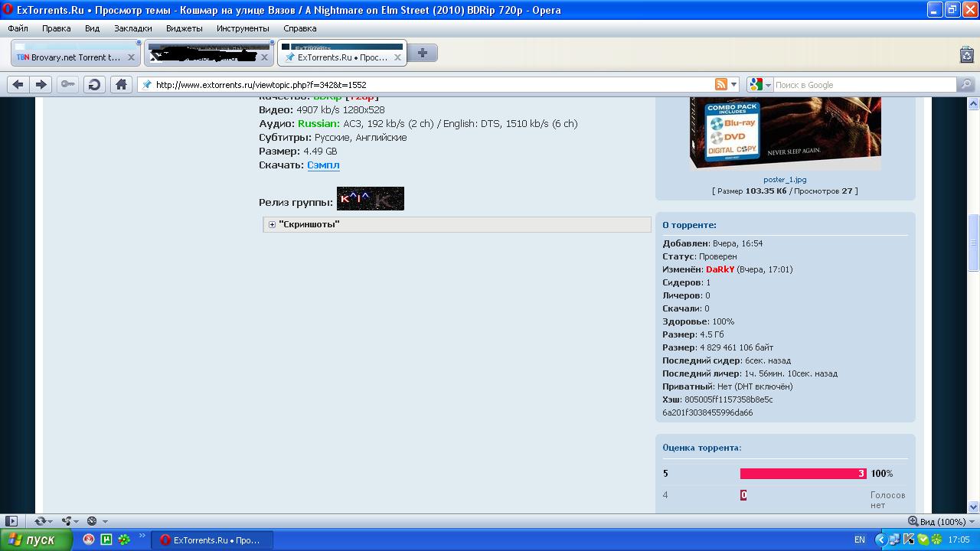
Task: Add a new browser tab
Action: tap(423, 54)
